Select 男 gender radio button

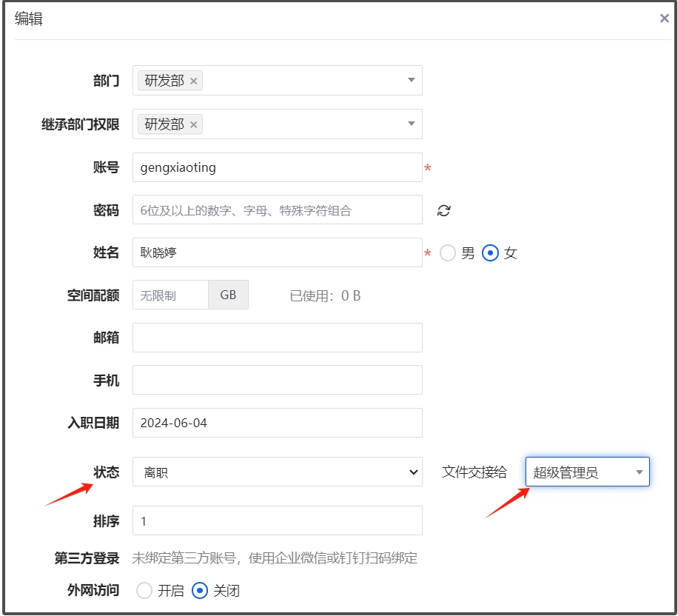(448, 253)
